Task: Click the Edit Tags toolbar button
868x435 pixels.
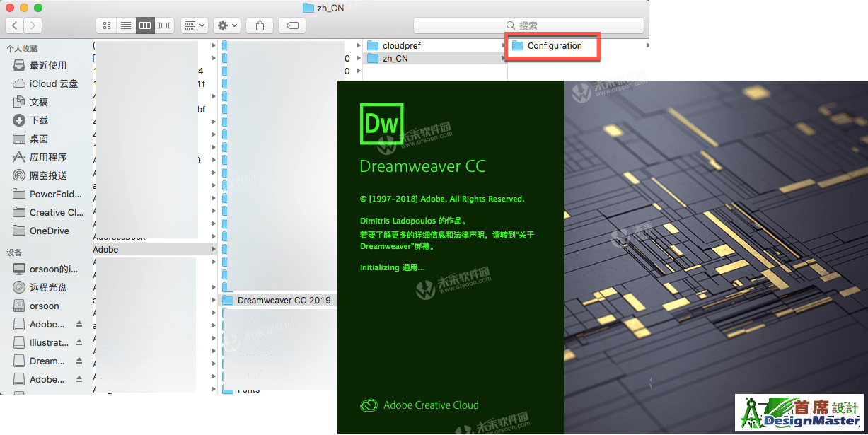Action: click(x=292, y=25)
